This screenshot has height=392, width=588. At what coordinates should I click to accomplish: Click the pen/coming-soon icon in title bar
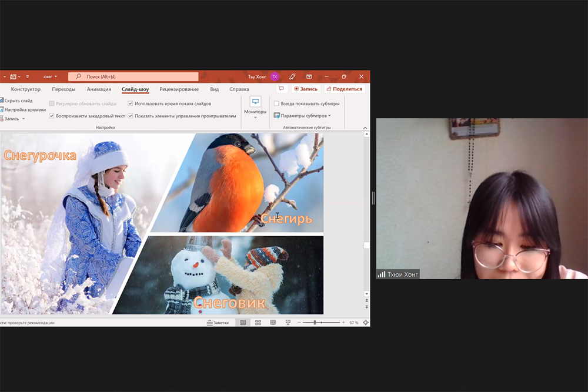point(292,76)
